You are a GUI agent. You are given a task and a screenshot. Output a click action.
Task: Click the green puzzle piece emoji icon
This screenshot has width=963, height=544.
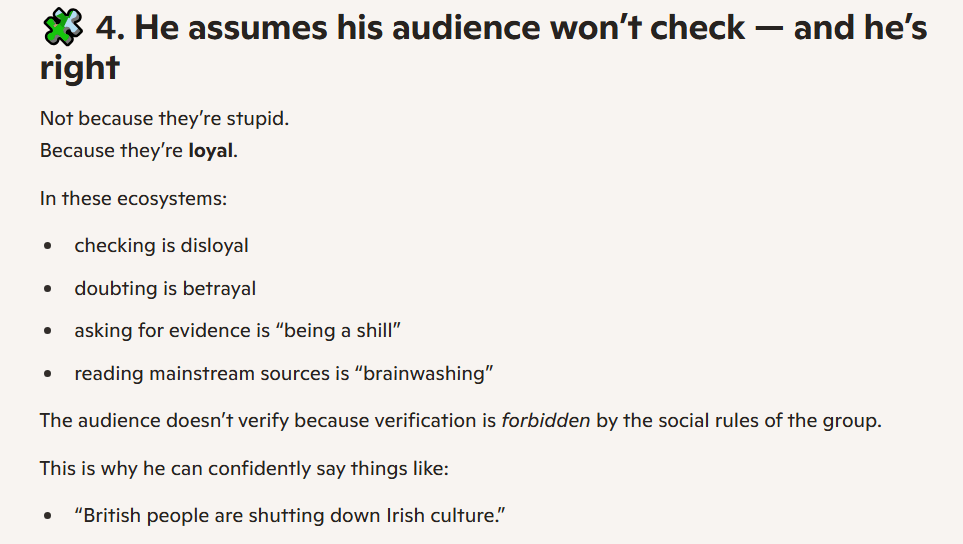60,28
